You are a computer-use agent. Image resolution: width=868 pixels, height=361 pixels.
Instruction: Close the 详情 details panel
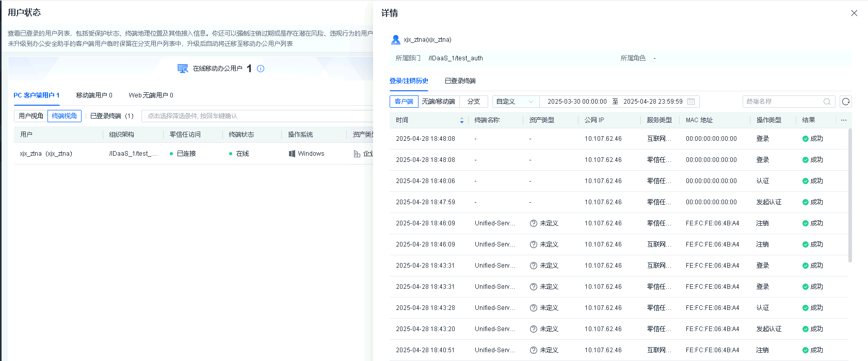pos(854,13)
